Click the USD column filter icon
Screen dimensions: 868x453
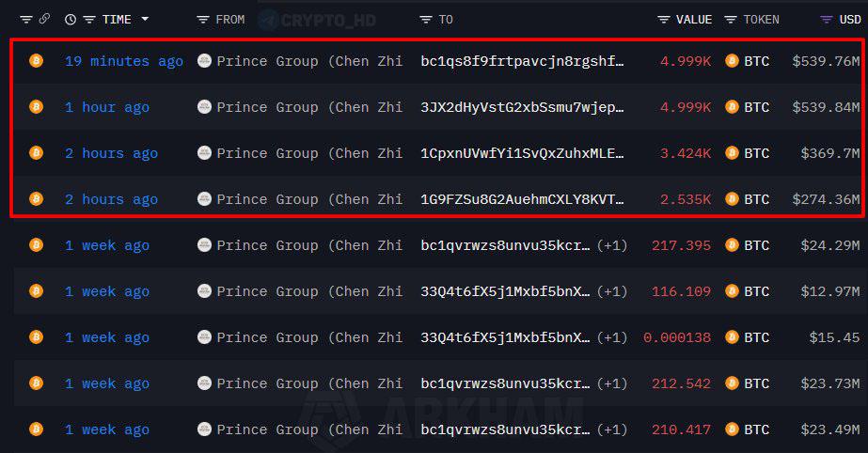(x=826, y=20)
